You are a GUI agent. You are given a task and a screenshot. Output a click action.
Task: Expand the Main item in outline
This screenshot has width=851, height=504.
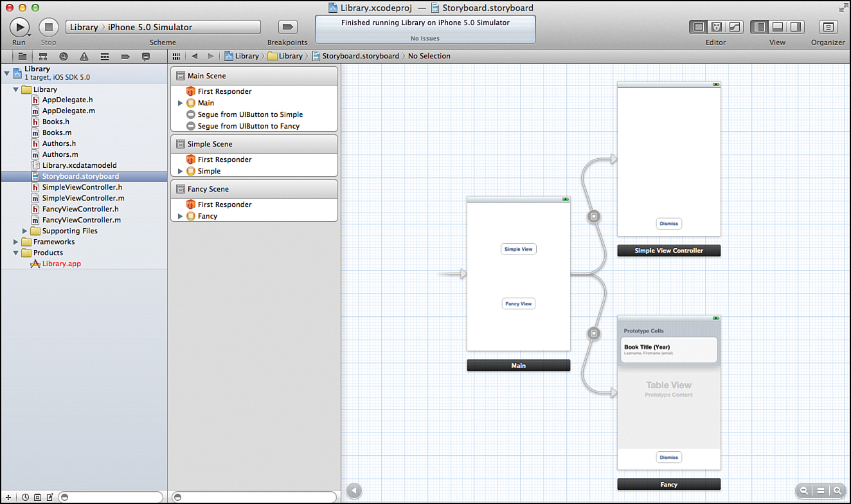click(x=181, y=103)
